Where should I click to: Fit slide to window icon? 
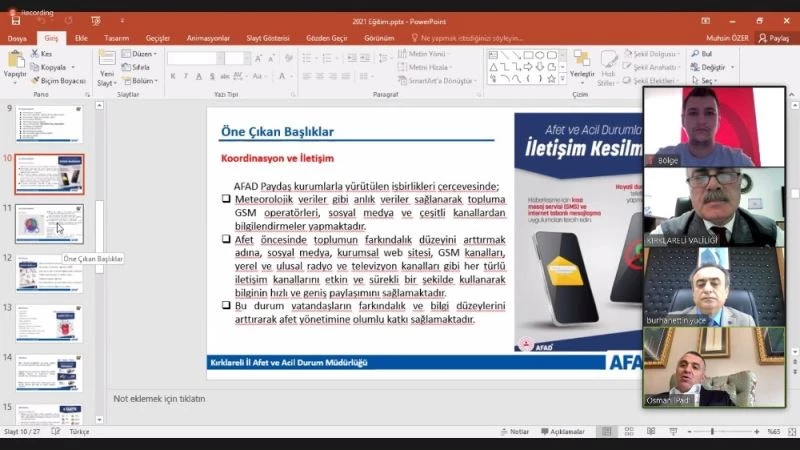(791, 432)
